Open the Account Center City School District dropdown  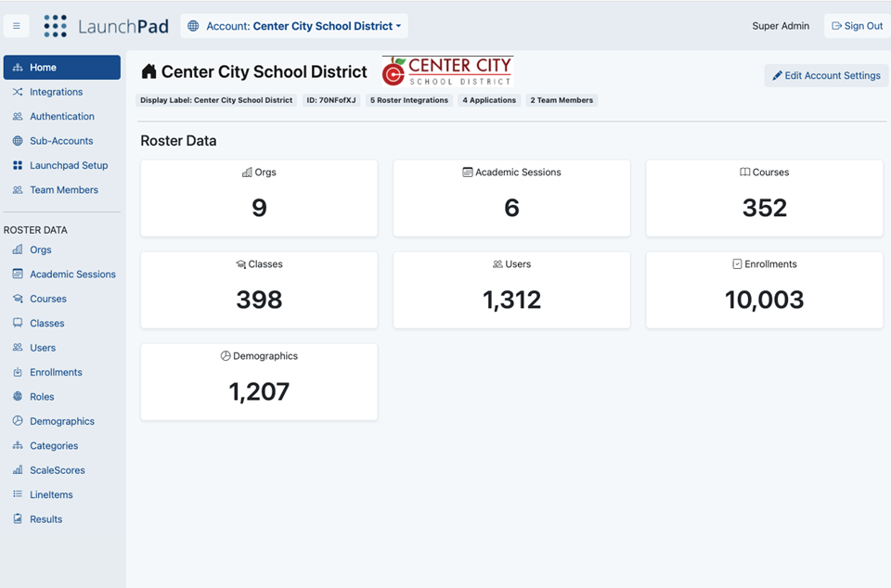(x=294, y=26)
